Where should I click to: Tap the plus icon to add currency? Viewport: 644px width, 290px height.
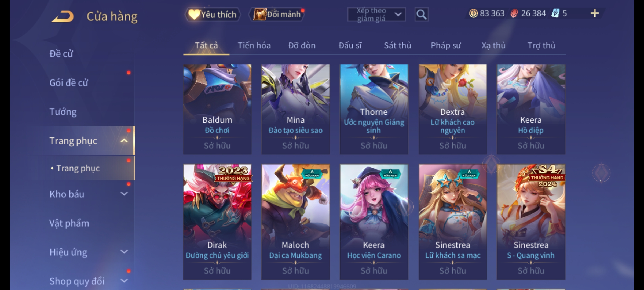(x=595, y=13)
